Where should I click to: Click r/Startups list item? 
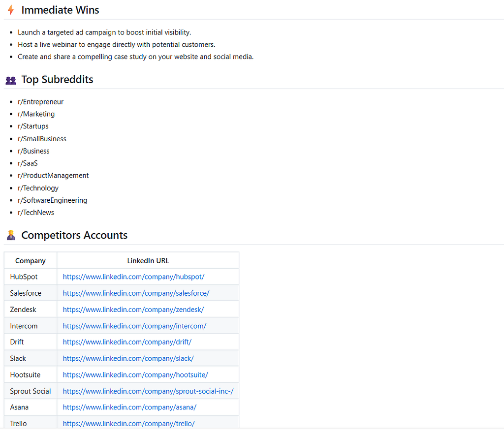click(x=33, y=126)
